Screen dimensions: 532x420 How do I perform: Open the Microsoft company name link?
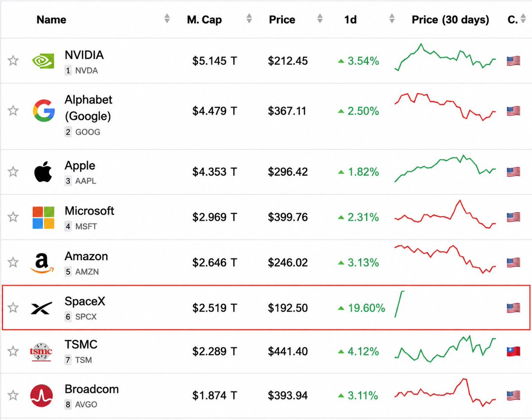[90, 211]
